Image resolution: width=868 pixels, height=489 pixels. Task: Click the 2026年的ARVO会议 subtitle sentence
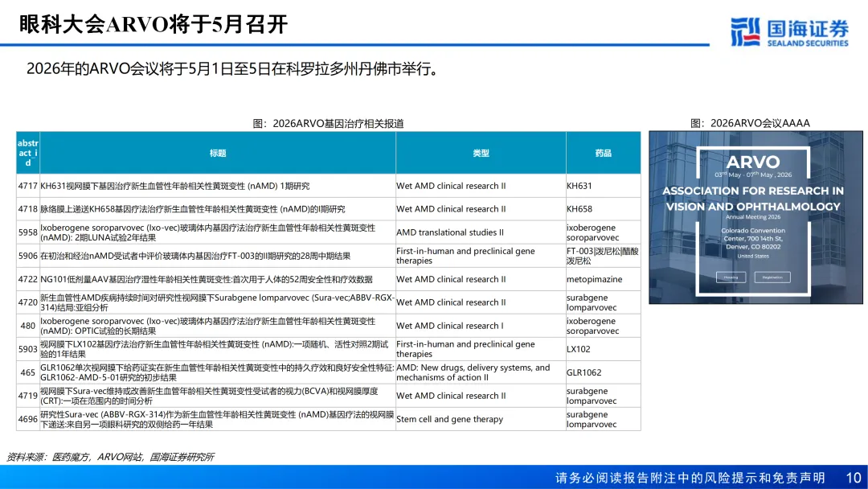tap(233, 69)
